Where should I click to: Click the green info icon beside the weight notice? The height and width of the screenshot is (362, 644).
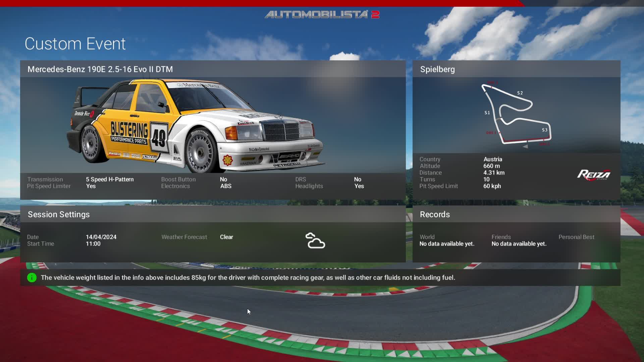tap(31, 278)
